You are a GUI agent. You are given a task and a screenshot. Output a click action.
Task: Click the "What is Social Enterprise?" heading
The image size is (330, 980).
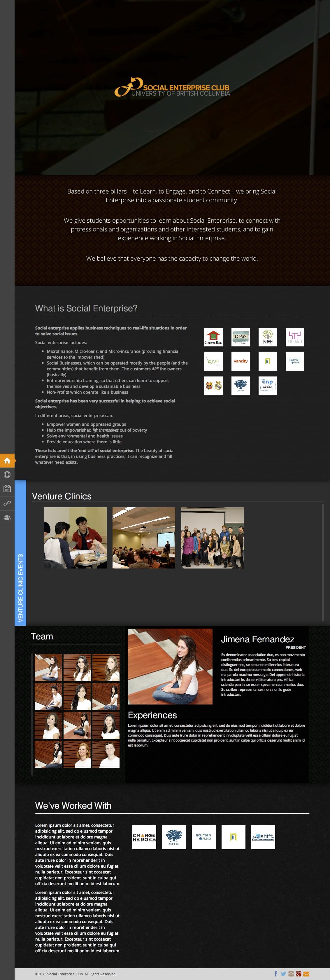pos(86,308)
